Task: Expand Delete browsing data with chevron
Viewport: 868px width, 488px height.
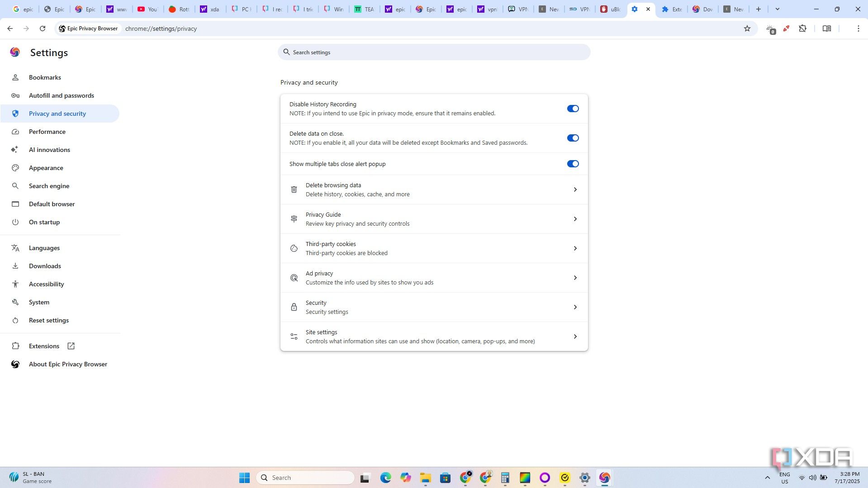Action: (x=575, y=190)
